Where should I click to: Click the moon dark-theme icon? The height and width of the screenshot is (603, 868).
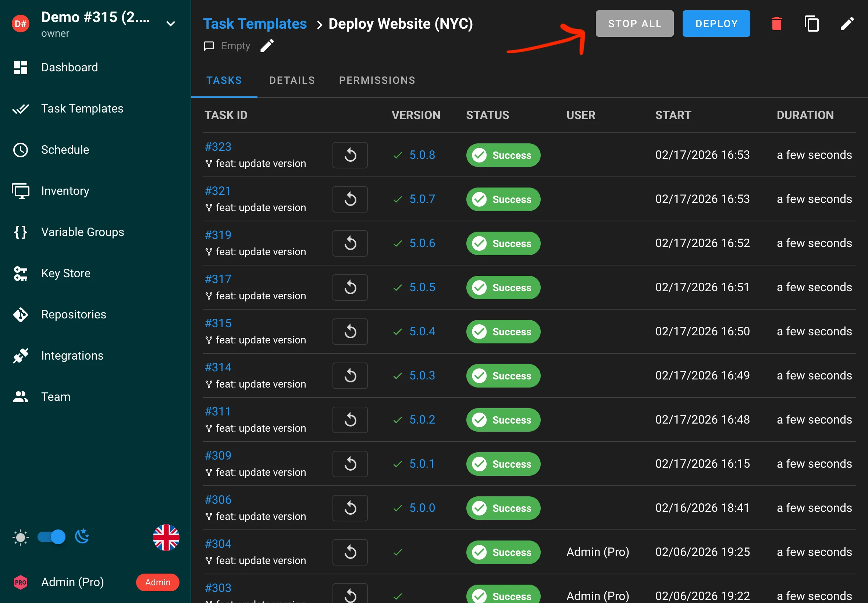(82, 536)
